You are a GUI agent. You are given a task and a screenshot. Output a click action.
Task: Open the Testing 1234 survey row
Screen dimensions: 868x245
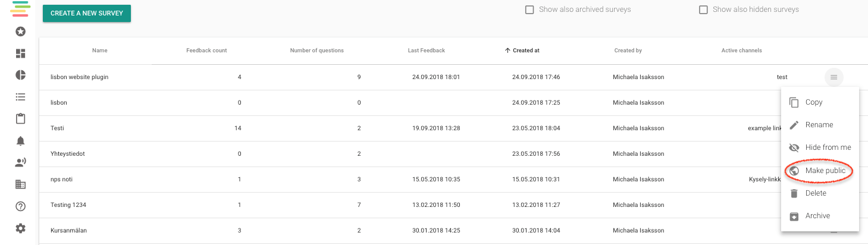tap(69, 205)
